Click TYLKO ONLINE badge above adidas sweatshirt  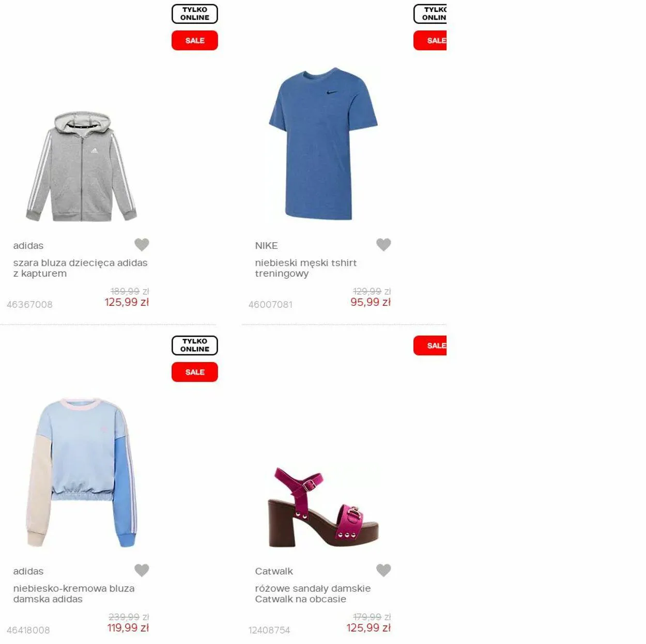(195, 345)
